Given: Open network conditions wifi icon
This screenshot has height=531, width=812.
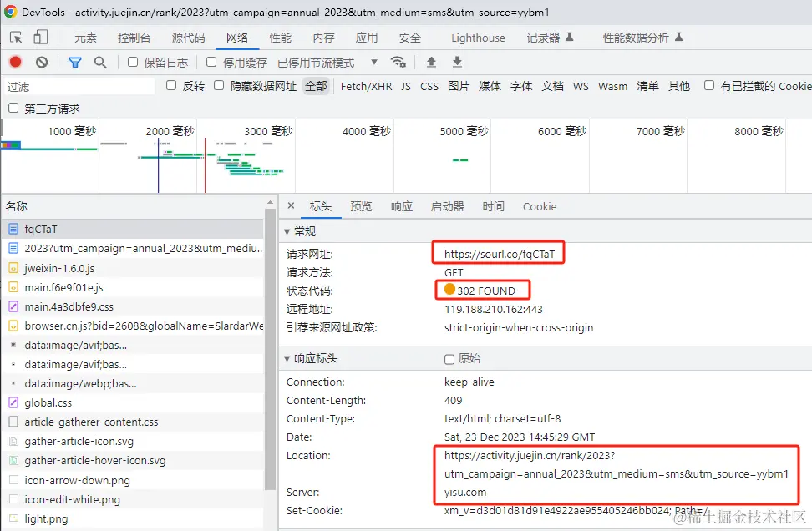Looking at the screenshot, I should click(x=398, y=62).
